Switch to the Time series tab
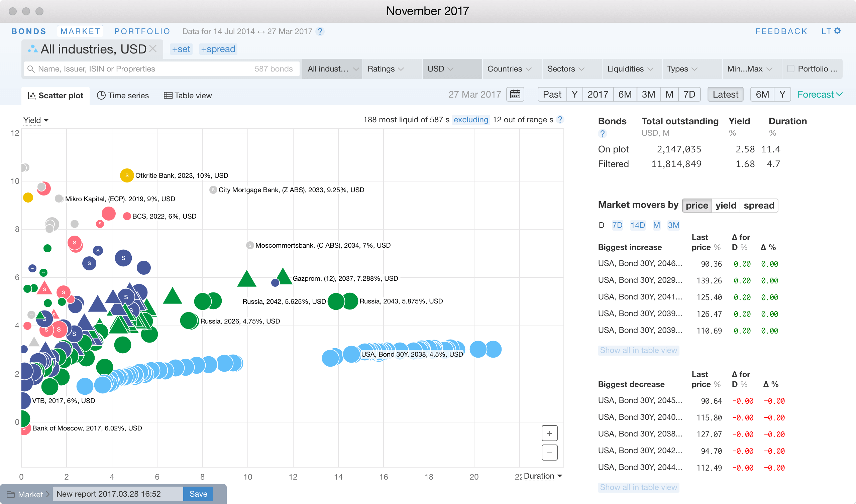The image size is (856, 504). pyautogui.click(x=123, y=96)
